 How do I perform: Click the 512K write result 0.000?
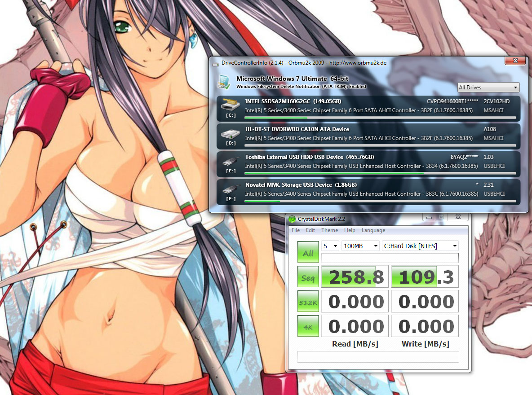coord(425,302)
